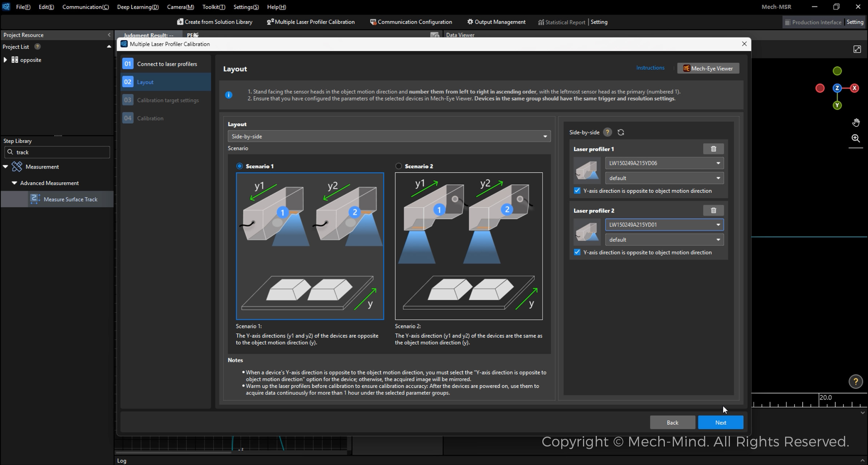Toggle the Production Interface checkbox

(787, 22)
